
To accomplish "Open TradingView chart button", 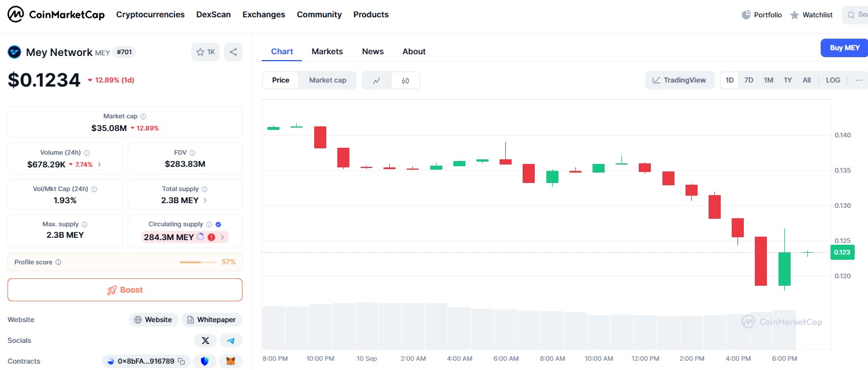I will [680, 80].
